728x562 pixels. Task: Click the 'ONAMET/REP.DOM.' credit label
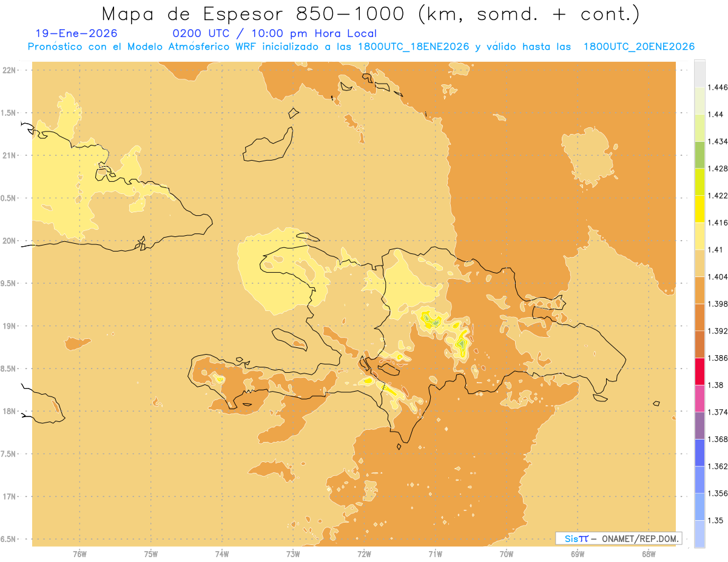tap(641, 538)
